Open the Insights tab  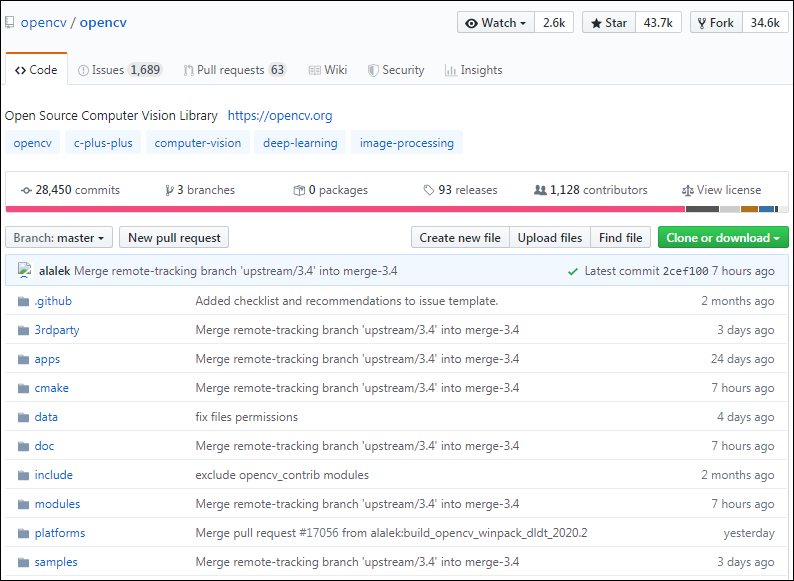(473, 70)
